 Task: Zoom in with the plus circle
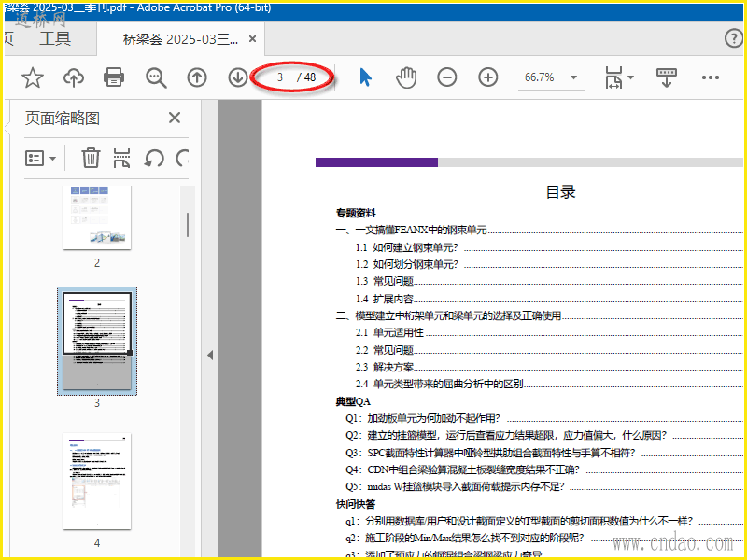pyautogui.click(x=487, y=77)
